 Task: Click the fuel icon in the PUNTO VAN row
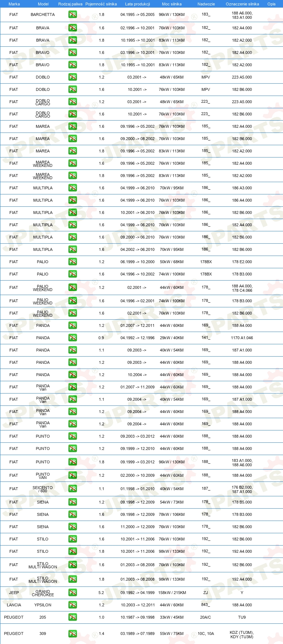click(72, 475)
